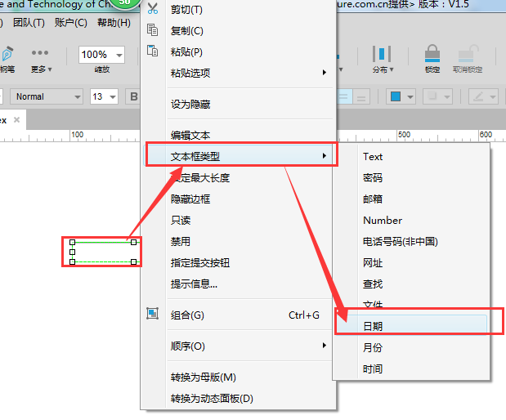Select the Pen tool icon in toolbar
Screen dimensions: 506x420
(7, 54)
